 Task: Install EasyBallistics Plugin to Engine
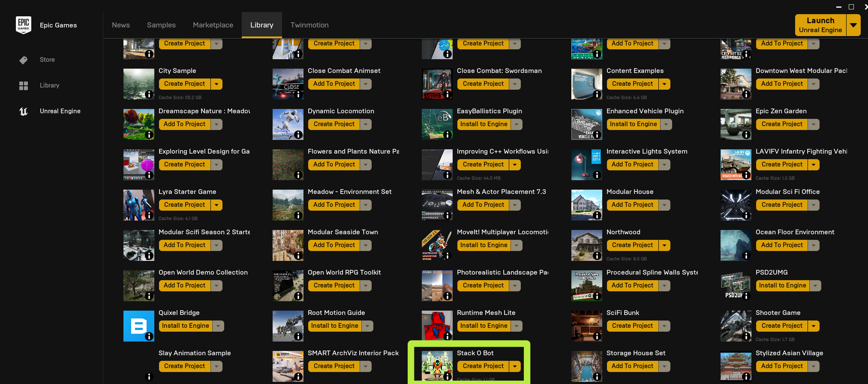(x=484, y=124)
